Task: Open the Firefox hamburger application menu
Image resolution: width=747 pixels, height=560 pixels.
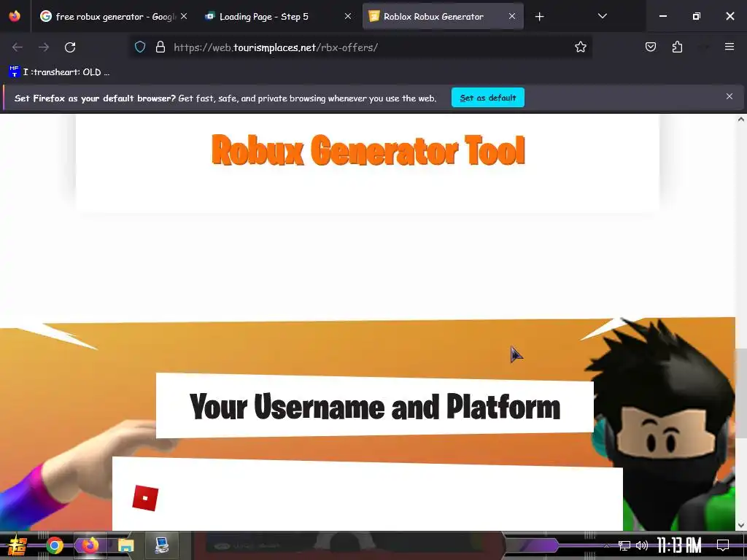Action: click(729, 47)
